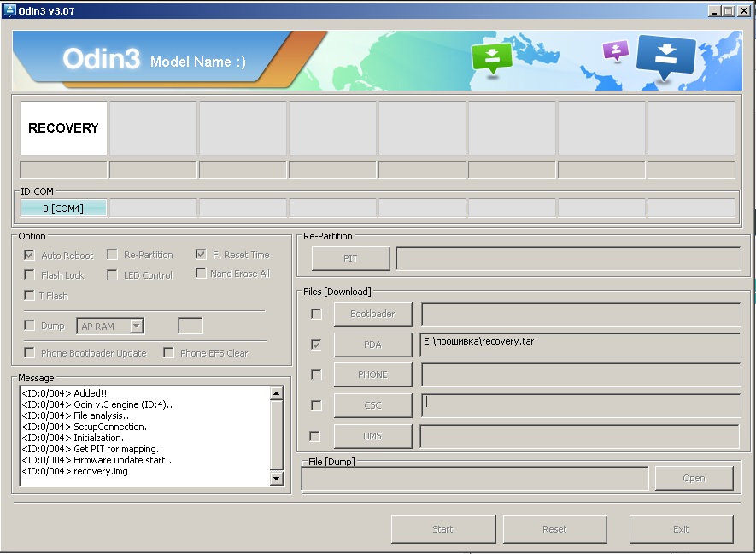Image resolution: width=756 pixels, height=554 pixels.
Task: Enable the LED Control checkbox
Action: coord(112,274)
